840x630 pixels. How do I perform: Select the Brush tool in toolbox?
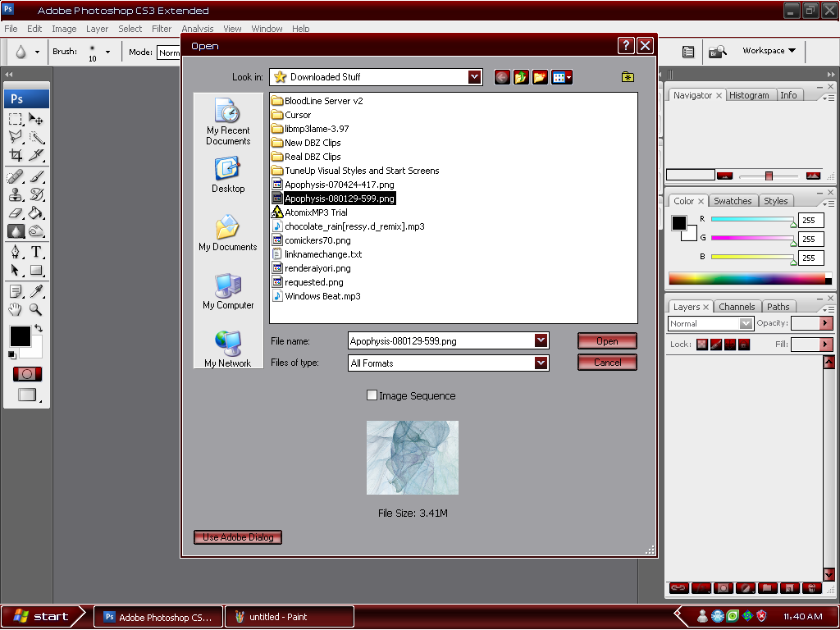tap(36, 176)
